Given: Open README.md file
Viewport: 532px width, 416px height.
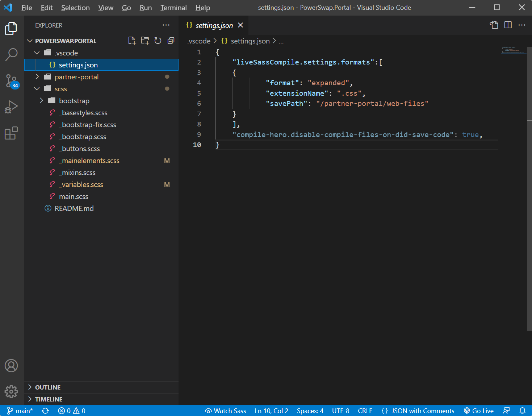Looking at the screenshot, I should (101, 208).
